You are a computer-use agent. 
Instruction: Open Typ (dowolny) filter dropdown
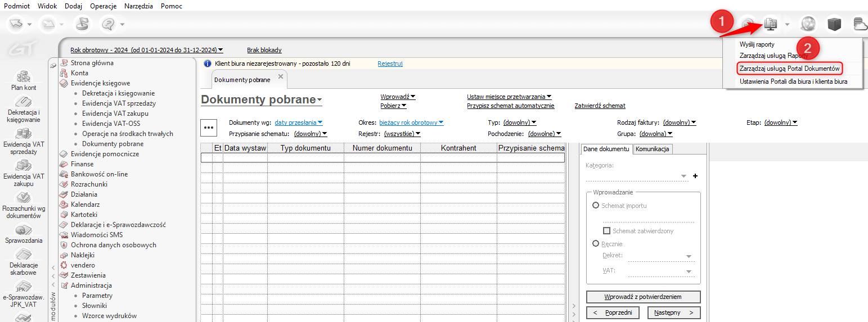tap(520, 123)
